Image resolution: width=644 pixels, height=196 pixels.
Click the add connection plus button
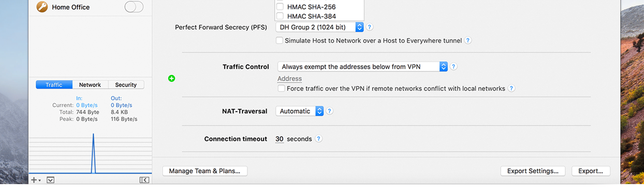[x=34, y=180]
